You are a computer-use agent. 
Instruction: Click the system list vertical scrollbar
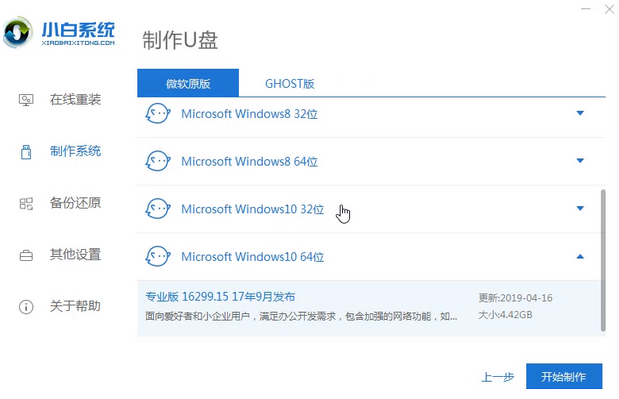[x=603, y=260]
